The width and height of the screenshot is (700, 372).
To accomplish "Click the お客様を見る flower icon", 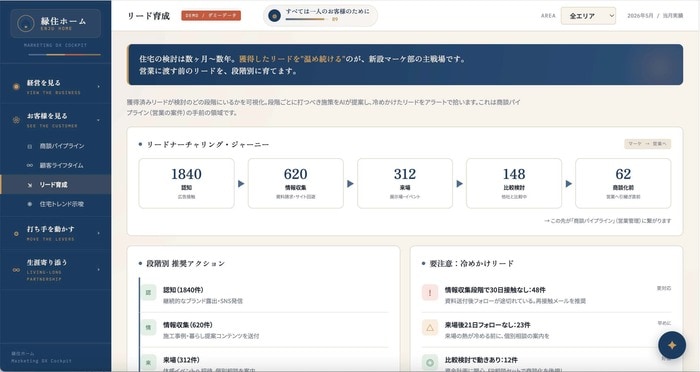I will [16, 120].
